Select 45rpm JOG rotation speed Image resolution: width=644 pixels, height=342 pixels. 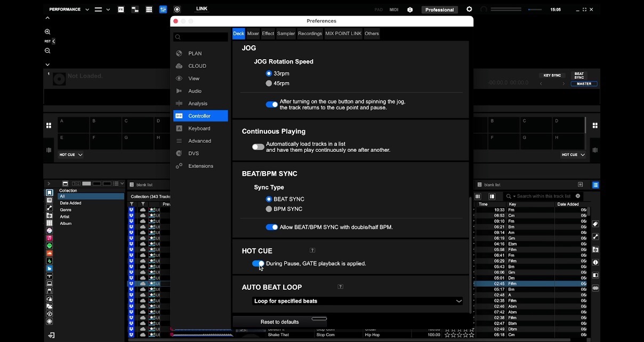tap(269, 84)
